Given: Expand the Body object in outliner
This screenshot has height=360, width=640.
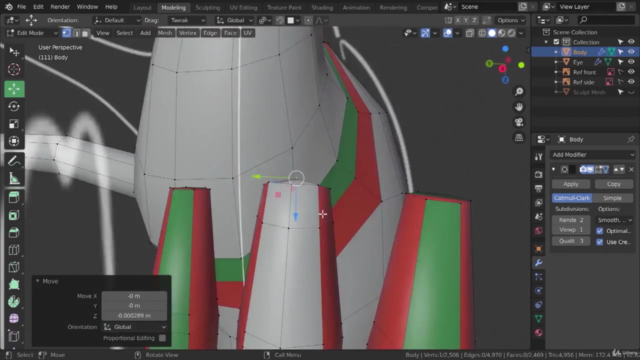Looking at the screenshot, I should click(556, 52).
